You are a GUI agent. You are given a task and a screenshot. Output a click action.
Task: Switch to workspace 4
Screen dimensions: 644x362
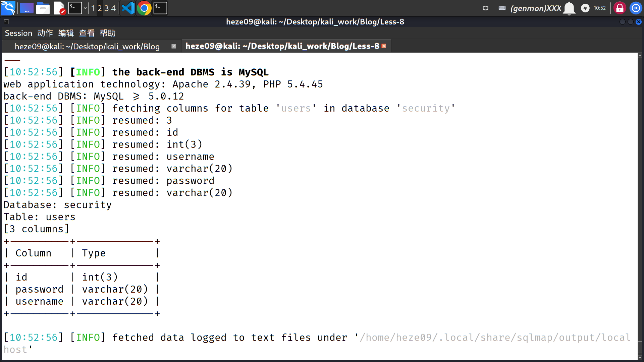coord(113,8)
